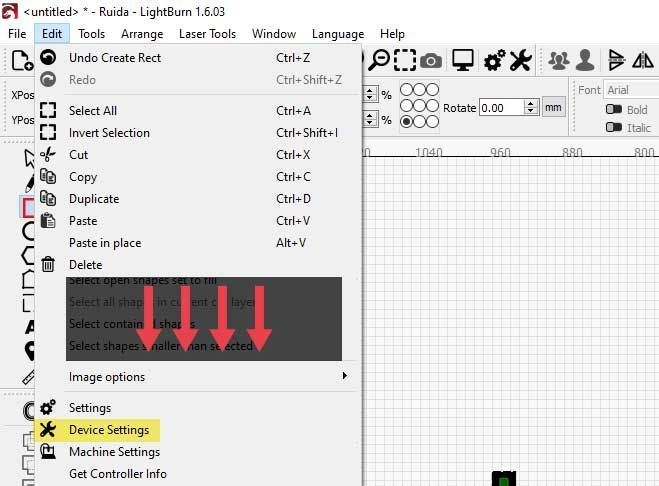
Task: Click the lower percent field spinner
Action: click(x=369, y=119)
